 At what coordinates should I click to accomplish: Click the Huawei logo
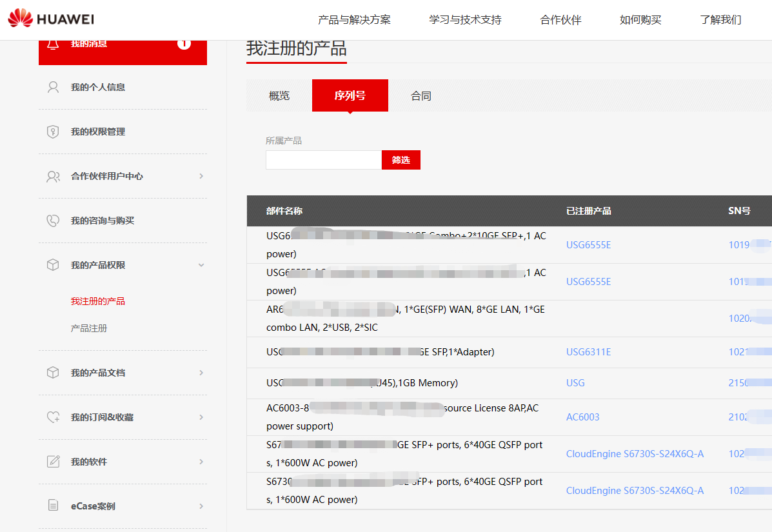pos(51,18)
